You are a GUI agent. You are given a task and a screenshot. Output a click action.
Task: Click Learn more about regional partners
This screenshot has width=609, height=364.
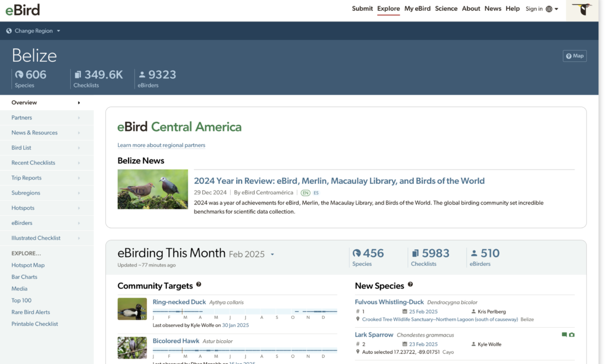tap(161, 145)
